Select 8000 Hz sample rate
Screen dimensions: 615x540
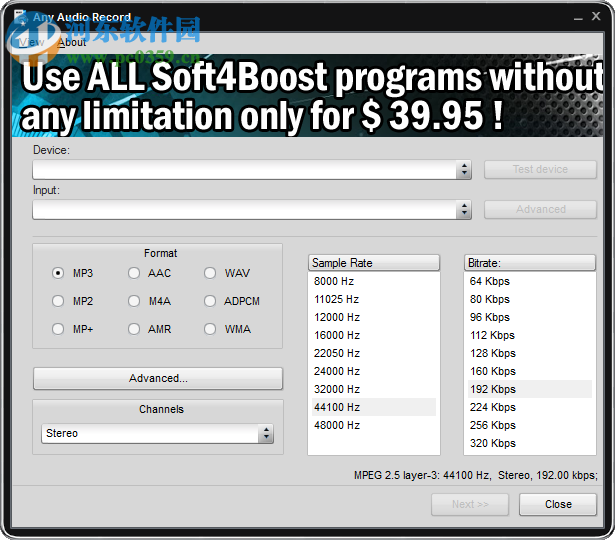pyautogui.click(x=374, y=281)
